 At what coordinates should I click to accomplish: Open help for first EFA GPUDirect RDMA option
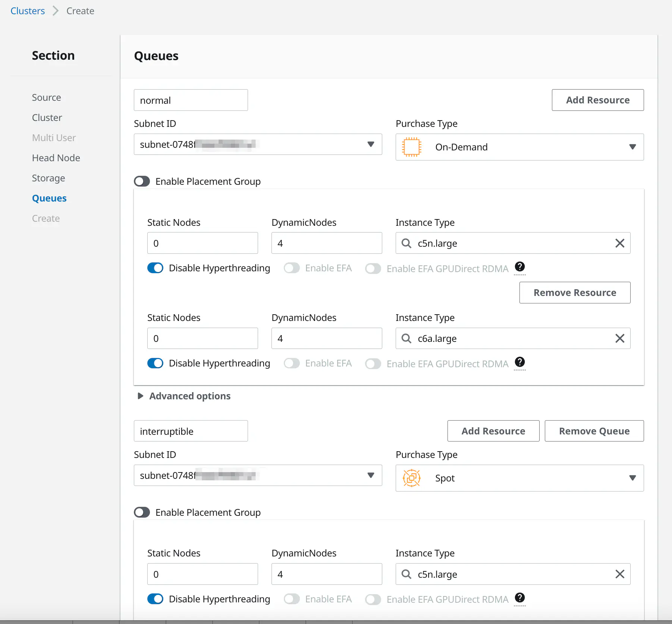pyautogui.click(x=519, y=267)
